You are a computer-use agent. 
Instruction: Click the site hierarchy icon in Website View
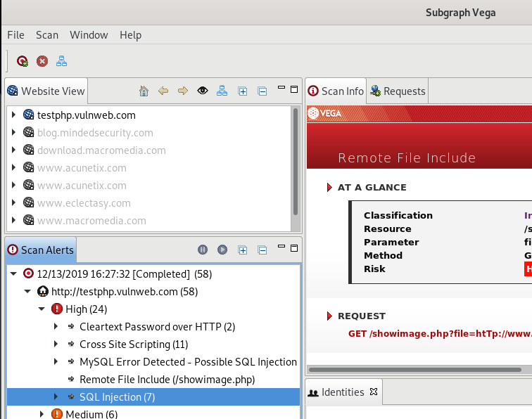point(222,91)
